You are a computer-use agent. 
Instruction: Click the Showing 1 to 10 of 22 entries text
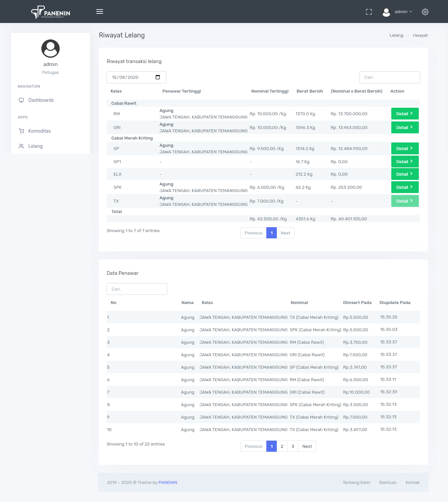pyautogui.click(x=136, y=444)
